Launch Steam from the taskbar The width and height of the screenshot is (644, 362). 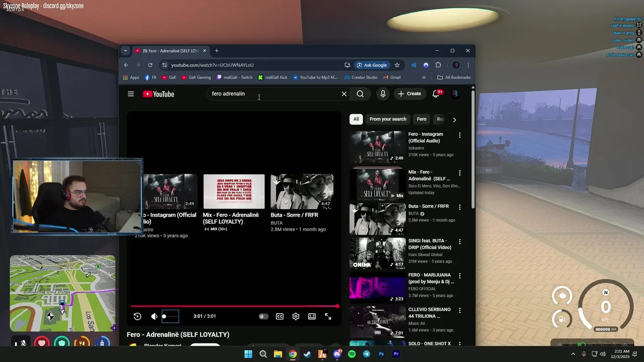point(307,354)
